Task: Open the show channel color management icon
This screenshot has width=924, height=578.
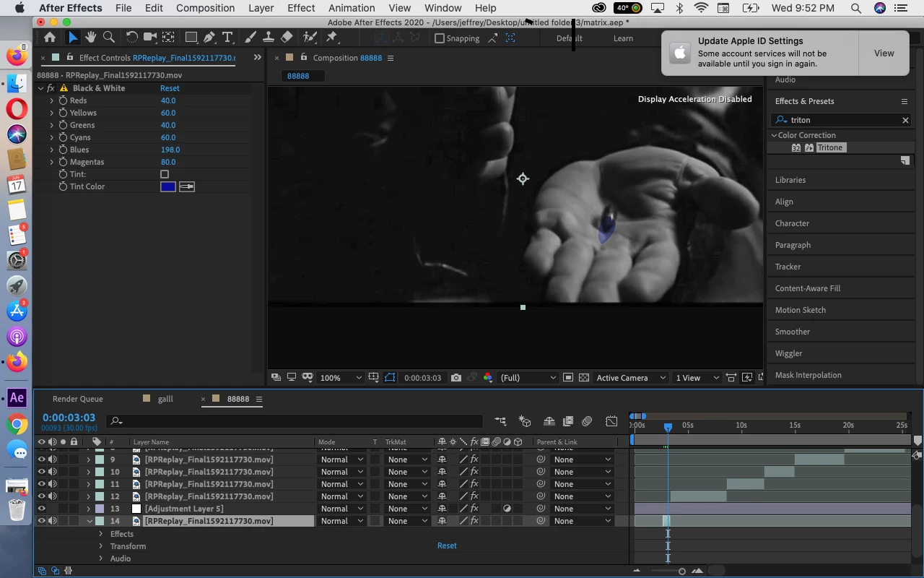Action: pos(488,378)
